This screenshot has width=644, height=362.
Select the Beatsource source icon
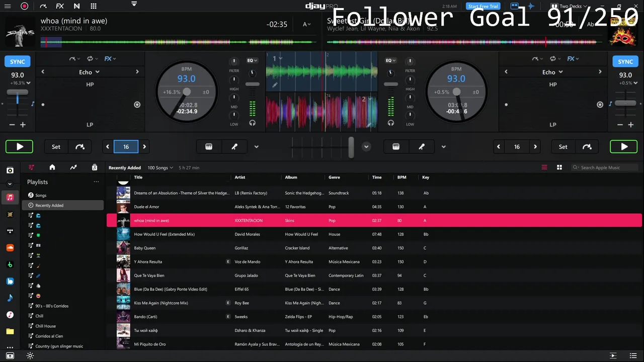pyautogui.click(x=10, y=281)
